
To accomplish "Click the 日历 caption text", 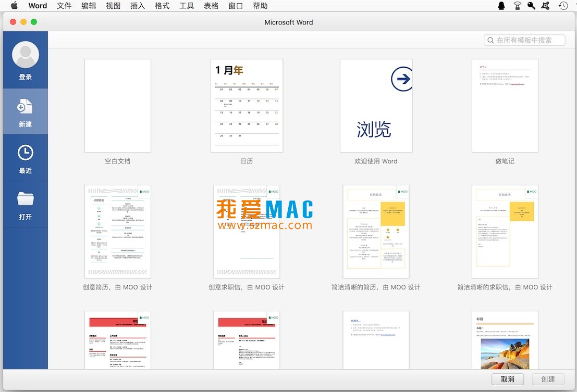I will 247,161.
